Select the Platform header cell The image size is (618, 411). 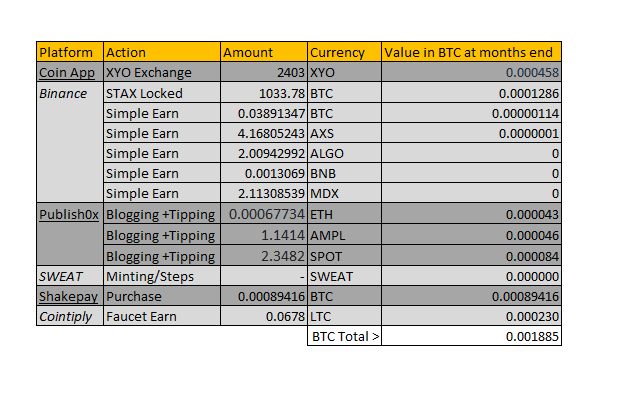coord(70,52)
